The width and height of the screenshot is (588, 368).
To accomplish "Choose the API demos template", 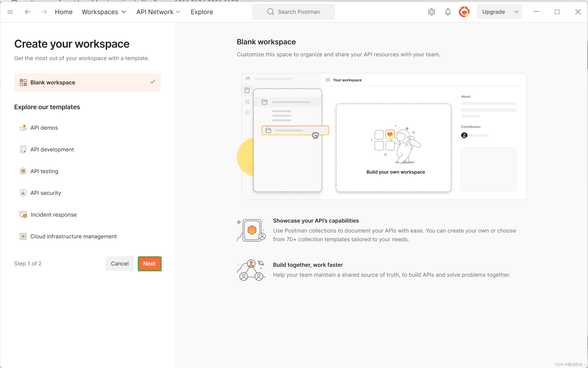I will (x=44, y=128).
